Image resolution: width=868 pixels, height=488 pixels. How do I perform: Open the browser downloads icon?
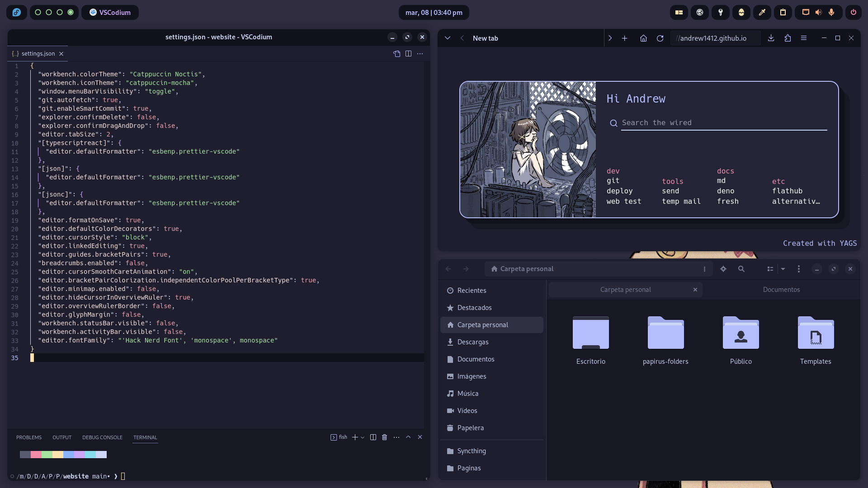point(771,38)
